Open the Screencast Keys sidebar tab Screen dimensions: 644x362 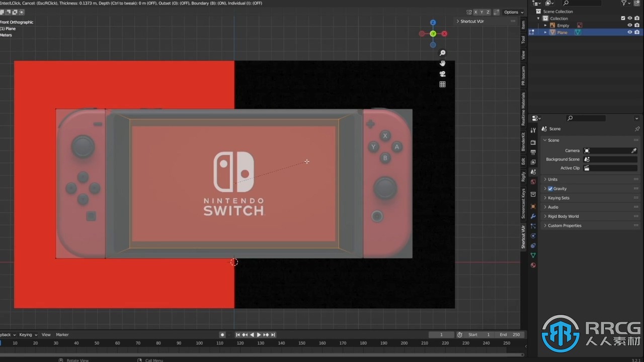point(523,204)
